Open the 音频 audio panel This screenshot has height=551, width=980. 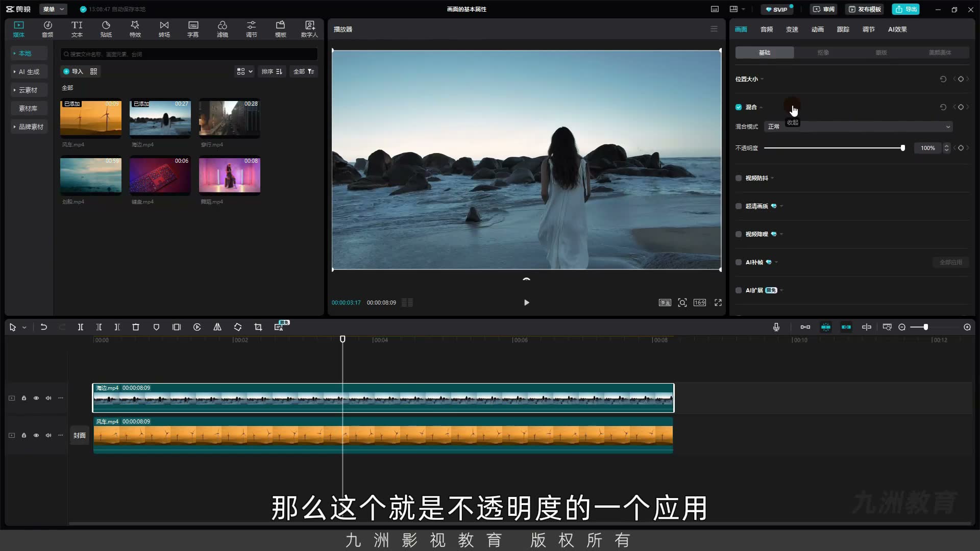pos(47,29)
